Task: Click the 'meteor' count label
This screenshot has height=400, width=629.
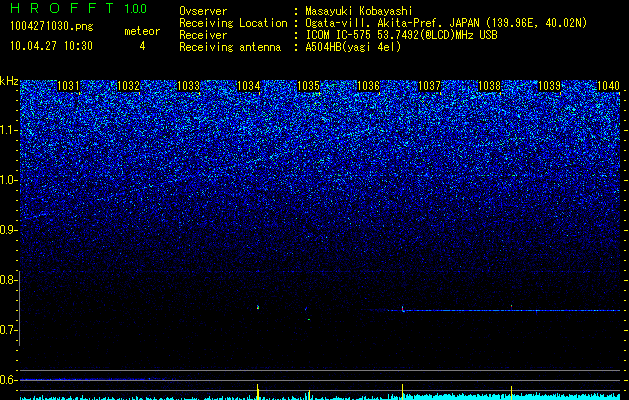Action: tap(142, 31)
